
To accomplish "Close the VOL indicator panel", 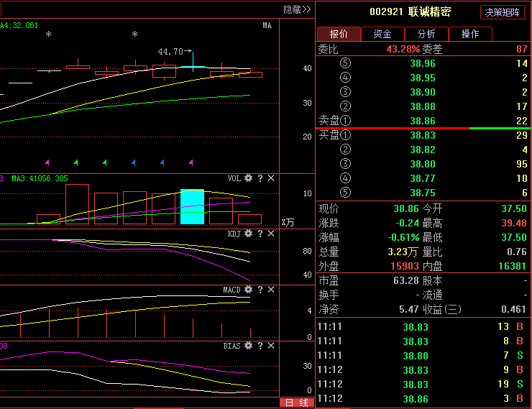I will click(x=271, y=178).
